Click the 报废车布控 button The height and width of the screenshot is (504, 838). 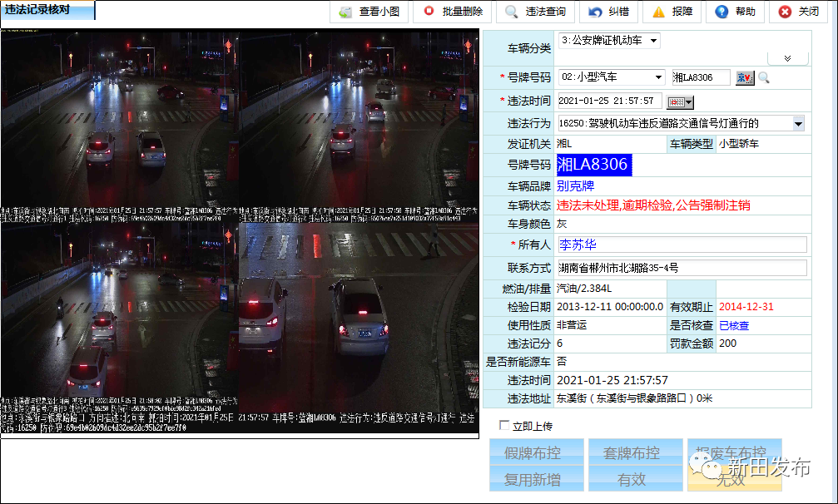click(x=734, y=452)
